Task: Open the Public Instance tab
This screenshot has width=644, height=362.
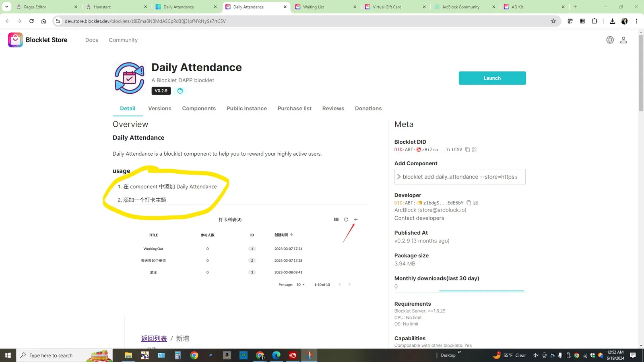Action: click(247, 109)
